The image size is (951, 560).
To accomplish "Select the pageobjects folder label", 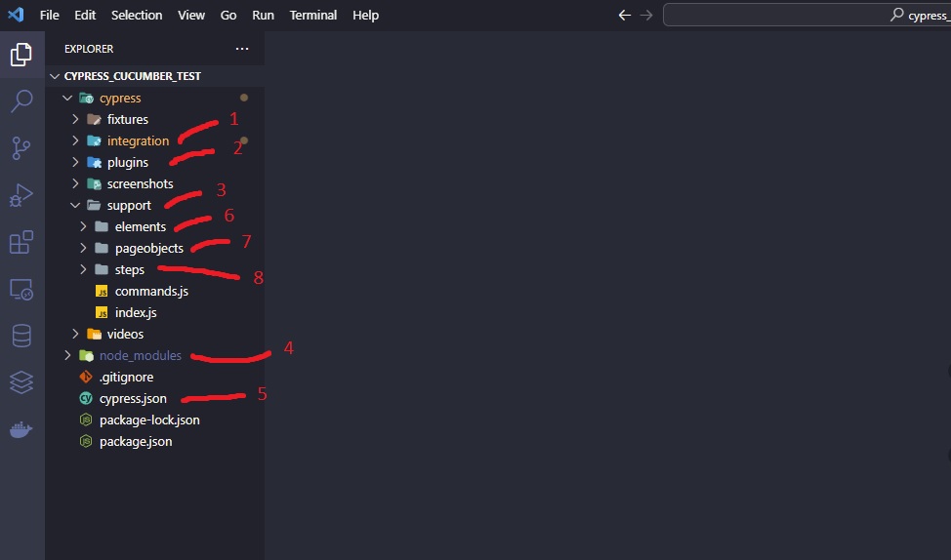I will click(x=149, y=249).
